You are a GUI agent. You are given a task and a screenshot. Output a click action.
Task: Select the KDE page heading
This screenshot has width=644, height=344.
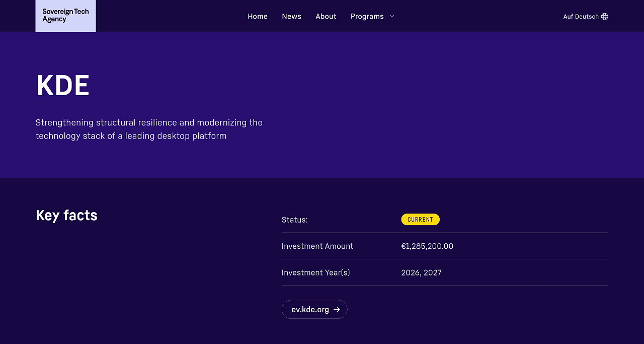63,85
